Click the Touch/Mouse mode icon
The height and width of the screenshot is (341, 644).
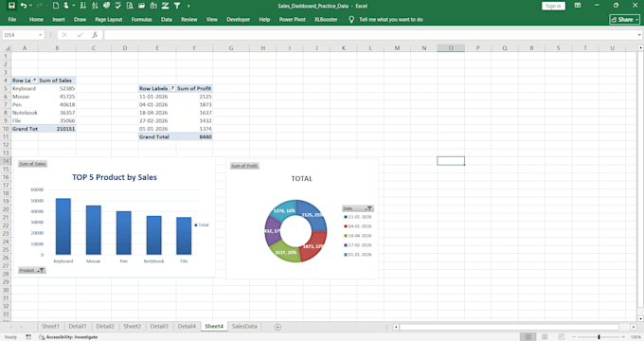click(x=65, y=6)
